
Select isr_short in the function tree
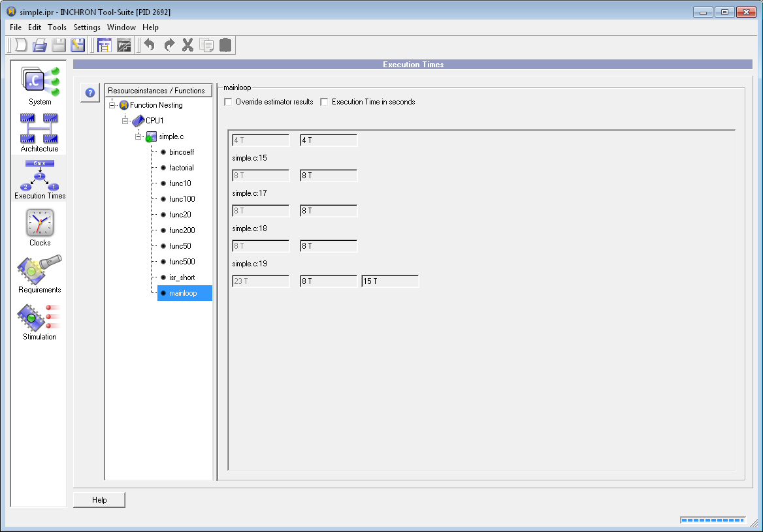(x=182, y=277)
